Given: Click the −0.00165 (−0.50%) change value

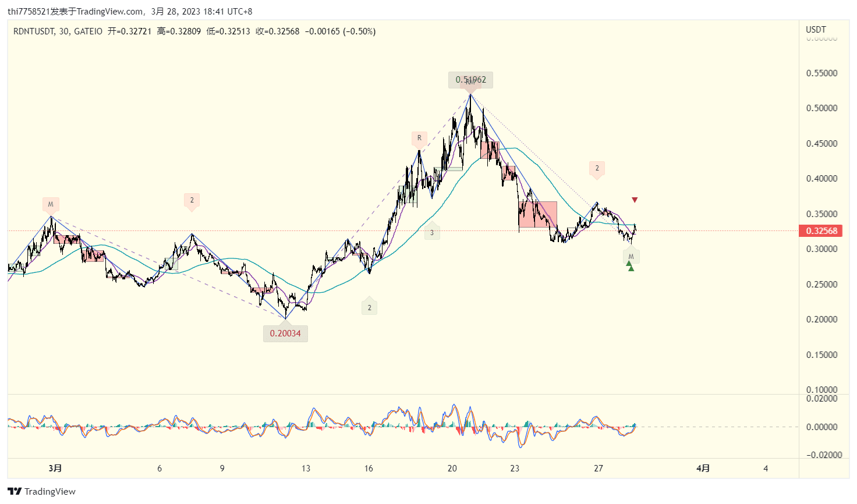Looking at the screenshot, I should (340, 31).
